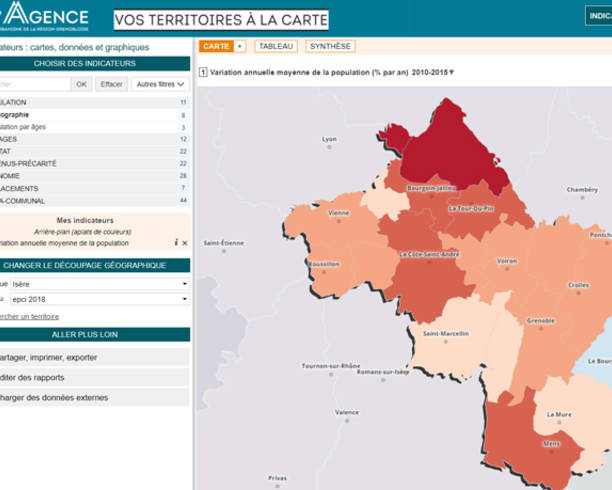Click the La Côte-Saint-André map label
The image size is (612, 490).
tap(429, 254)
